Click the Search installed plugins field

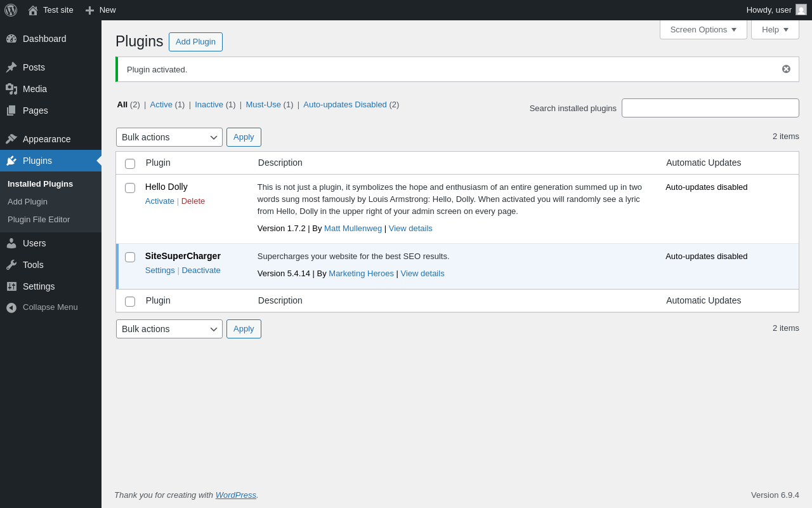point(710,108)
